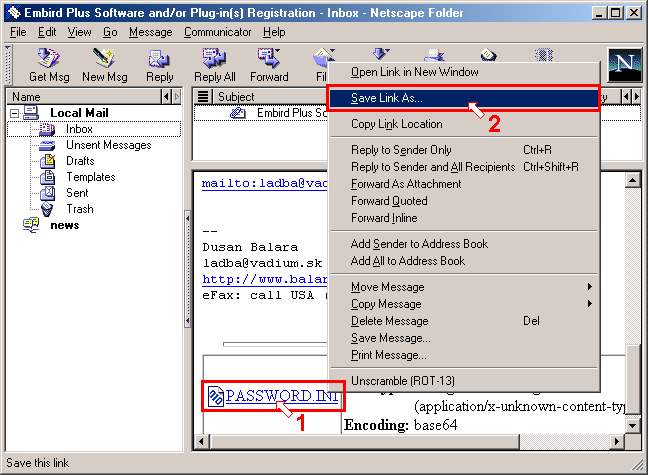Screen dimensions: 648x475
Task: Click the mailto:ladba link
Action: [x=264, y=183]
